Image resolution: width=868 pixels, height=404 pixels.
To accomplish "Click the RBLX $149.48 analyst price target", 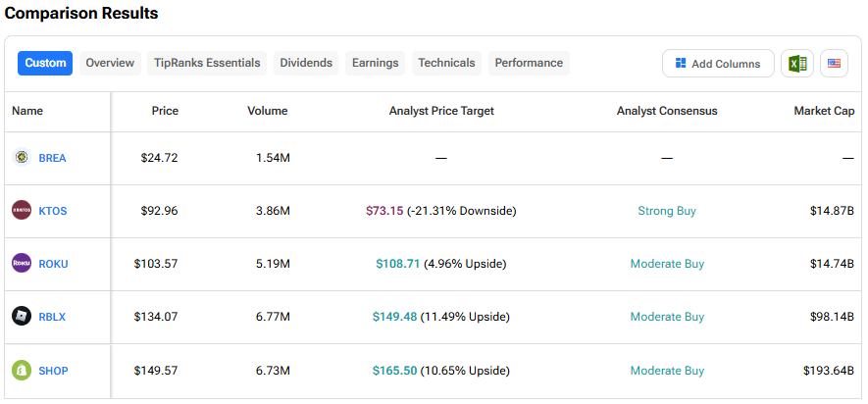I will pos(394,317).
